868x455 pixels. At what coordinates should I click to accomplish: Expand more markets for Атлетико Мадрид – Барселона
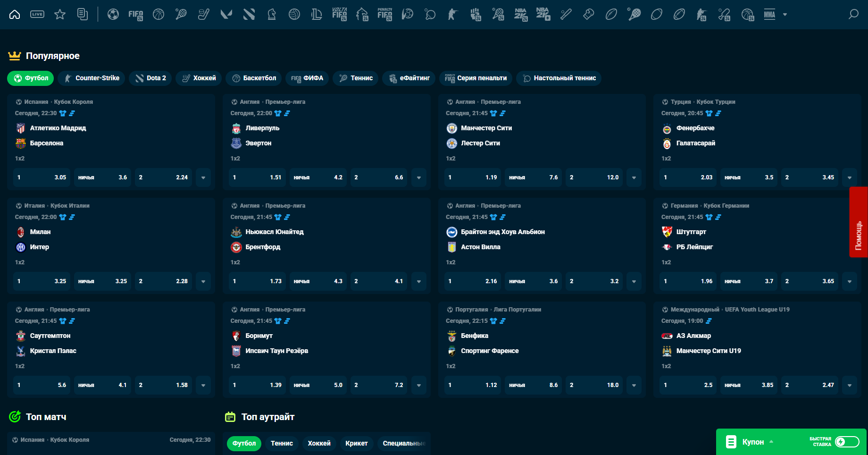(203, 177)
